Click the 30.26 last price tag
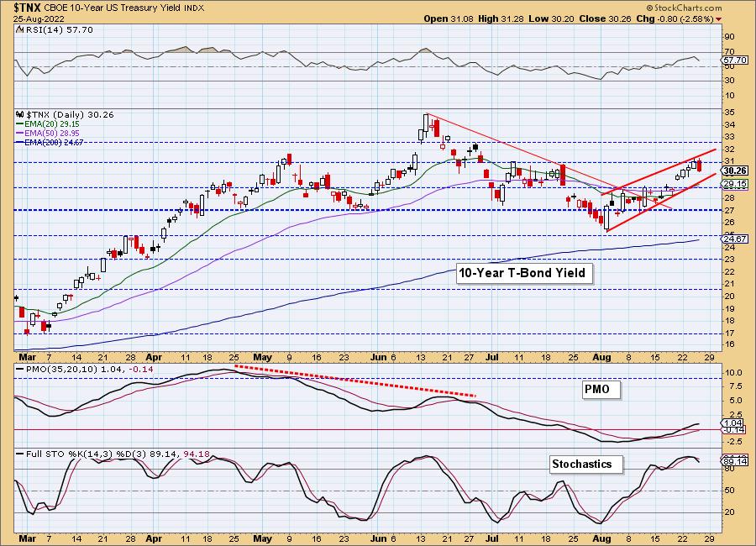Screen dimensions: 756x546 [x=735, y=171]
